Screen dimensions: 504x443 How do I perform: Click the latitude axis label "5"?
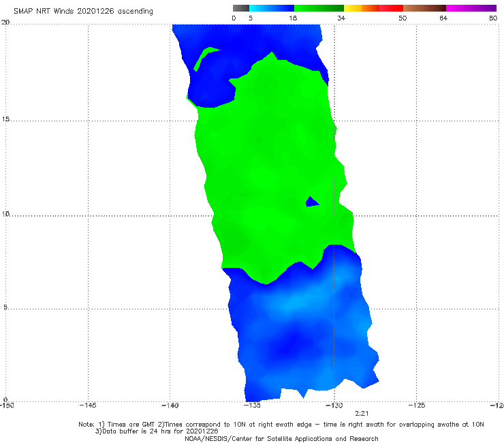click(x=5, y=307)
